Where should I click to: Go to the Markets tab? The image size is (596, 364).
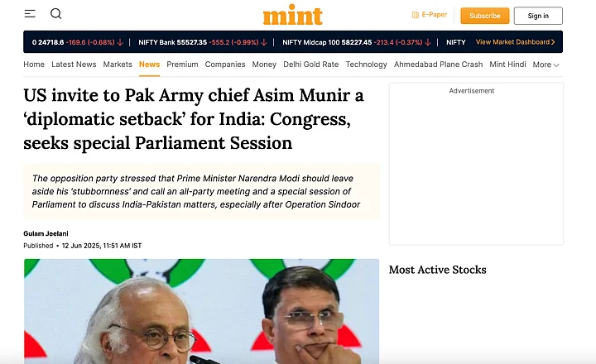click(x=118, y=65)
